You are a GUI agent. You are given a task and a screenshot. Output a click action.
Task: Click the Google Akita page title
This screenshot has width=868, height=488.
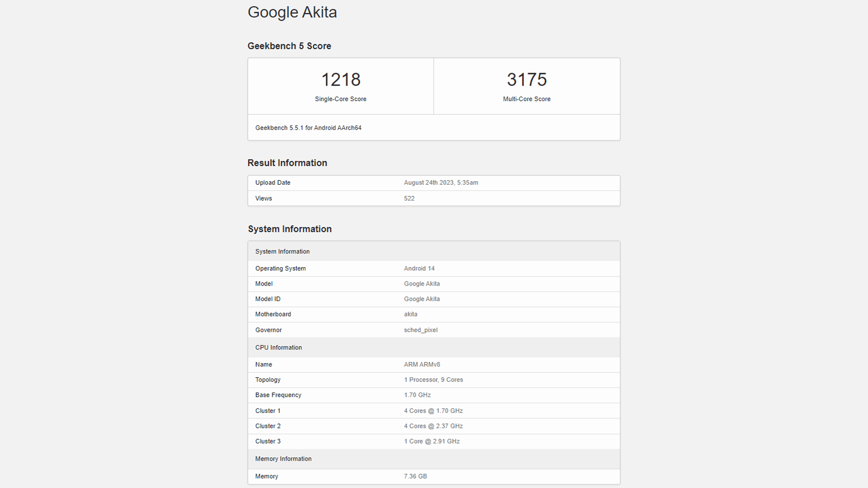(x=292, y=12)
